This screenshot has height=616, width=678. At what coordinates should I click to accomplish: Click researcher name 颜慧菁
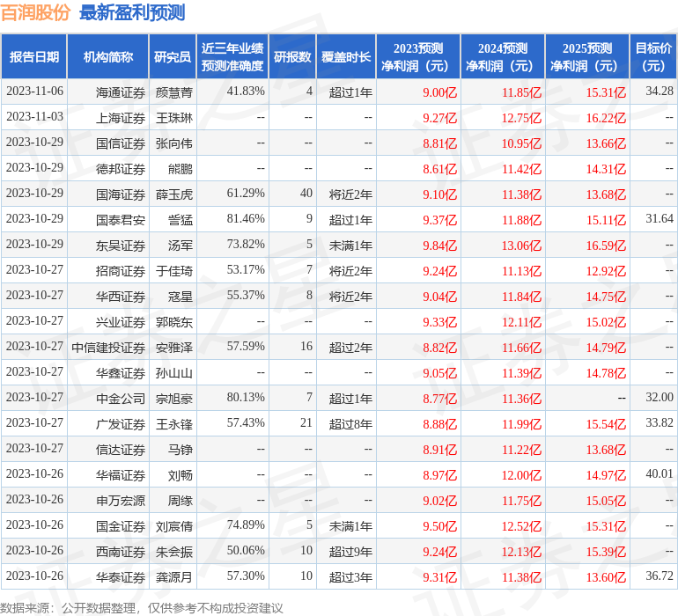click(173, 92)
